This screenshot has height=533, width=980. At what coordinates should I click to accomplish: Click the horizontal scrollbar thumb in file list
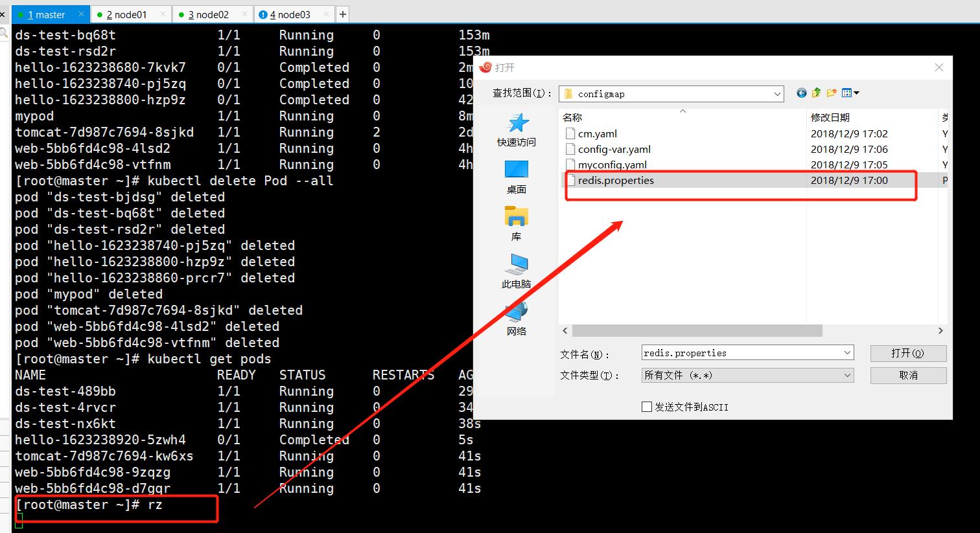tap(697, 331)
